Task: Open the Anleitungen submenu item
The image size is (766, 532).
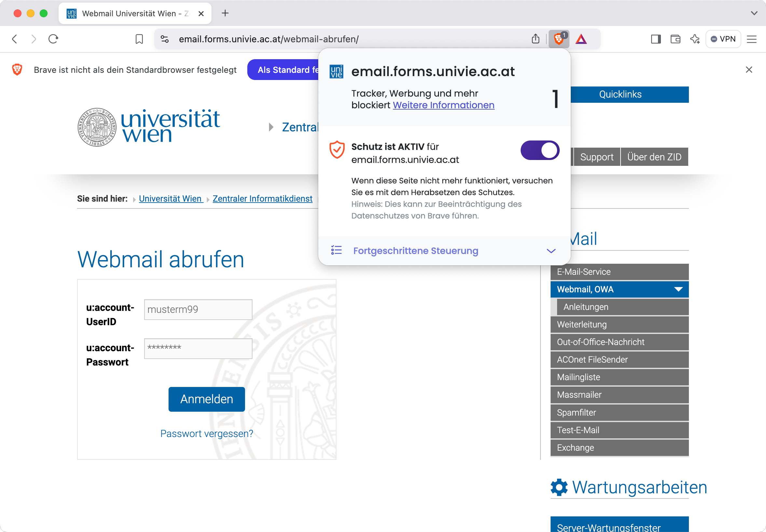Action: [622, 307]
